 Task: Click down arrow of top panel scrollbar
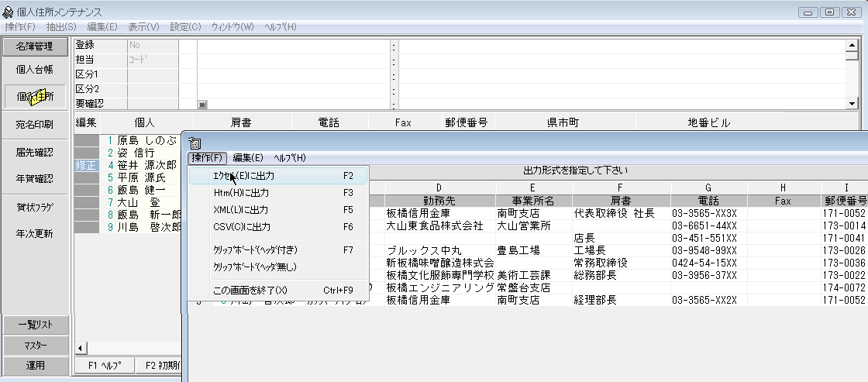coord(852,104)
